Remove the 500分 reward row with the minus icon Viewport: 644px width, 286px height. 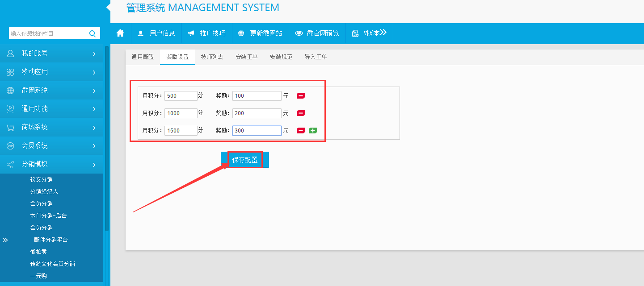(301, 95)
